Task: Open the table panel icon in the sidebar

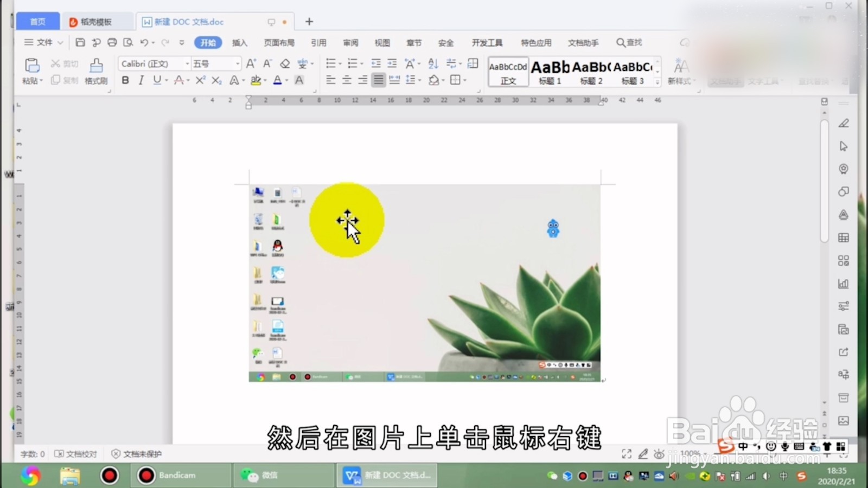Action: pos(844,237)
